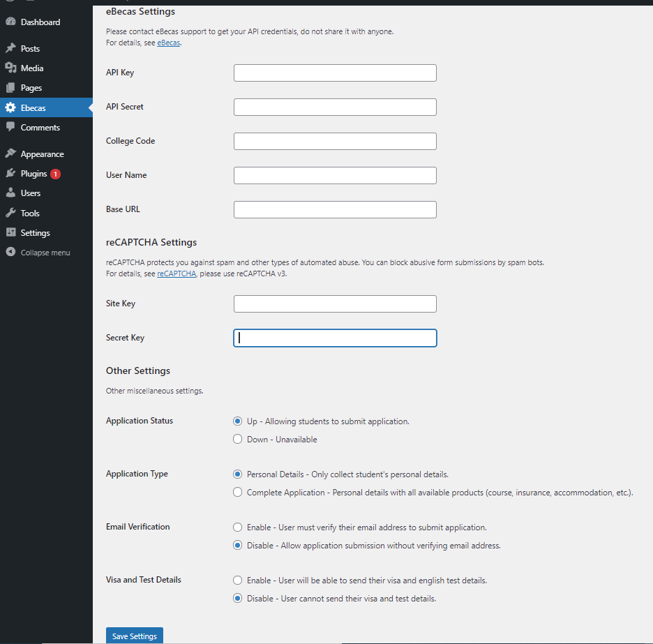Screen dimensions: 653x644
Task: Click the Collapse menu label
Action: (x=45, y=253)
